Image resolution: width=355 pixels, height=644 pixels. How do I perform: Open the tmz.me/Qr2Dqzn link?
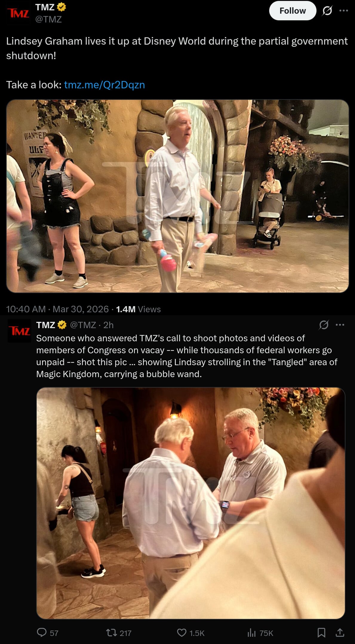[x=104, y=85]
